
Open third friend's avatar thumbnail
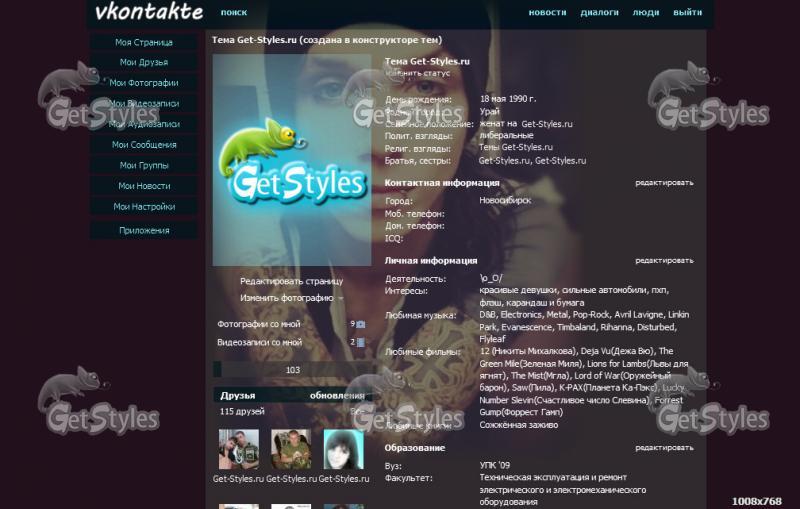343,450
